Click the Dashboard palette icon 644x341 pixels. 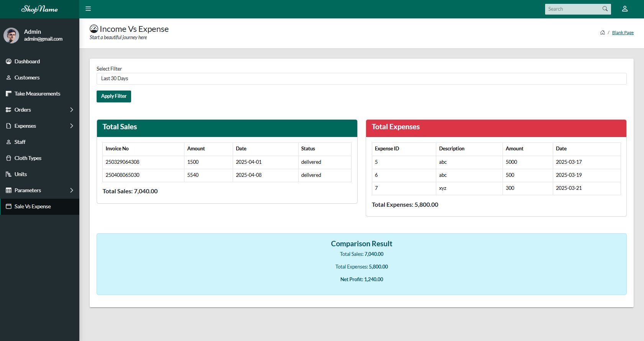click(x=8, y=61)
